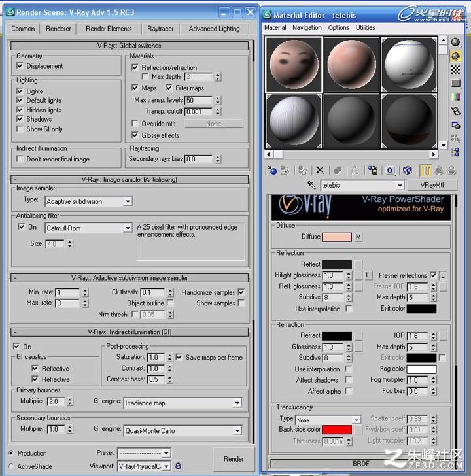The width and height of the screenshot is (471, 476).
Task: Click Sample Type sphere icon in Material Editor
Action: coord(455,42)
